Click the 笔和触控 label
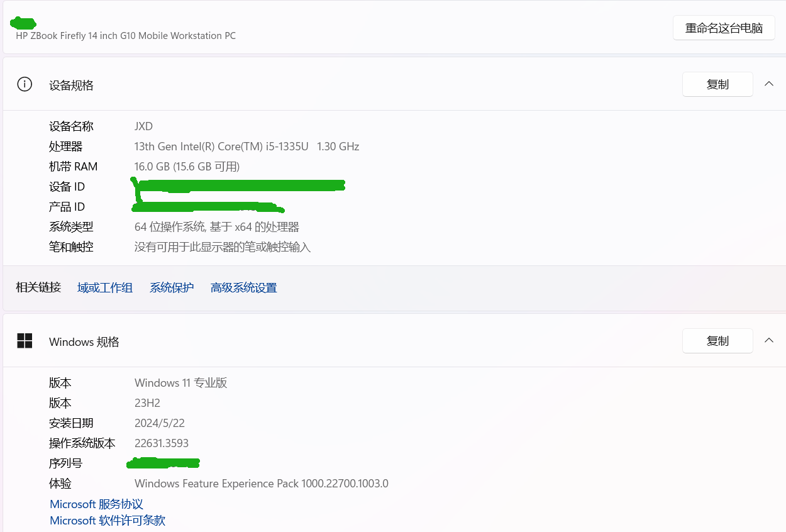 click(71, 247)
